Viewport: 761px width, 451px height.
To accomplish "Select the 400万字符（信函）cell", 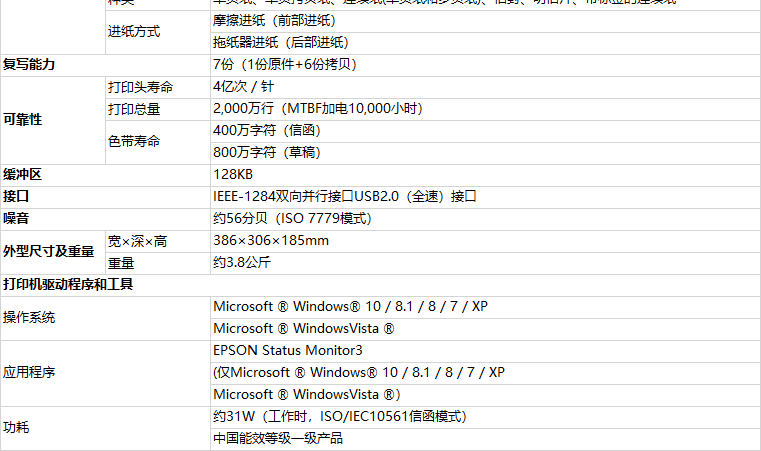I will (266, 131).
